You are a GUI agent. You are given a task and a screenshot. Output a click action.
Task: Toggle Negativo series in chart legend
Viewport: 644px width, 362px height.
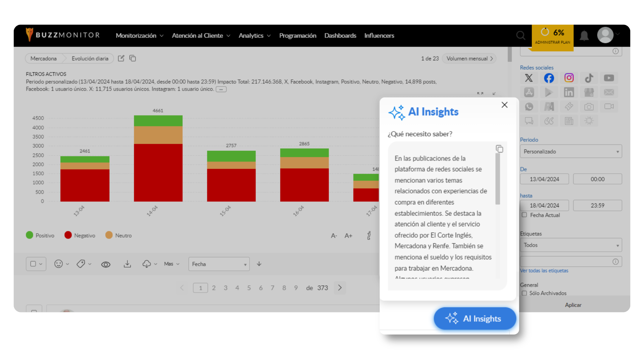(80, 235)
